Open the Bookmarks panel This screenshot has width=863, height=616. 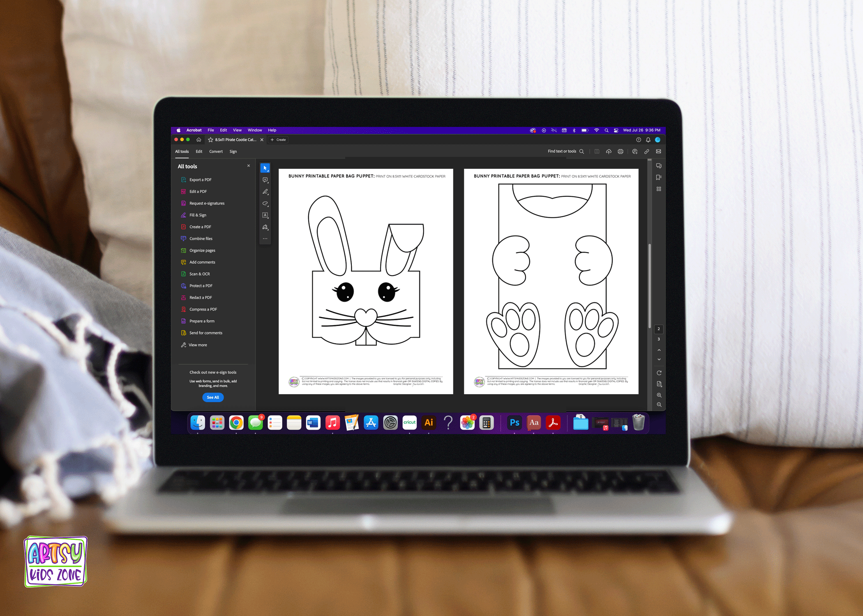pos(659,177)
